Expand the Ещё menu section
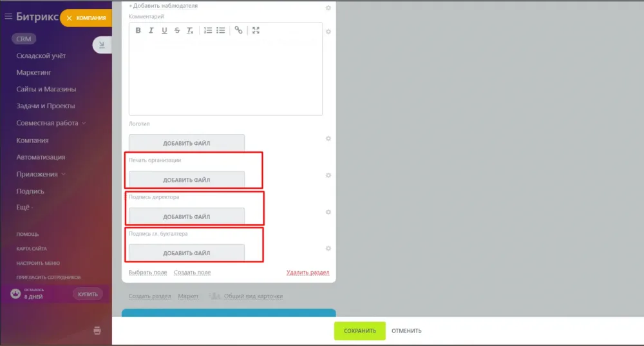This screenshot has height=346, width=644. (24, 207)
